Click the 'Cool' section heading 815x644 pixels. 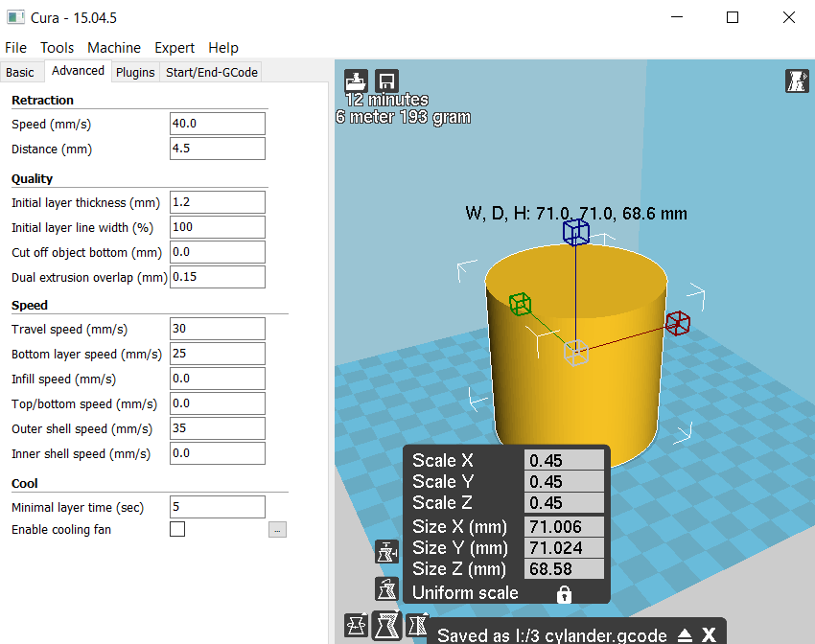coord(24,484)
